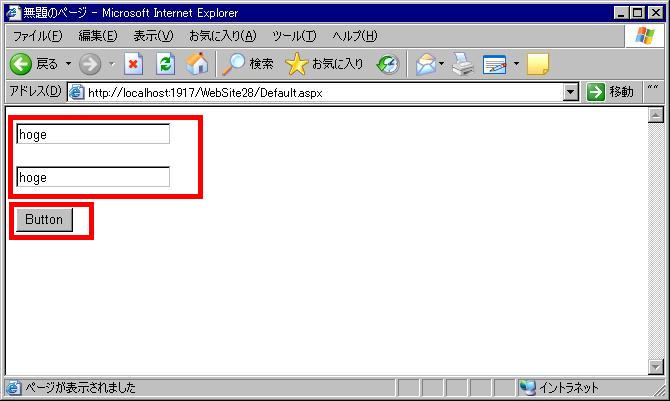Click the second hoge text box
The image size is (670, 401).
click(x=93, y=177)
